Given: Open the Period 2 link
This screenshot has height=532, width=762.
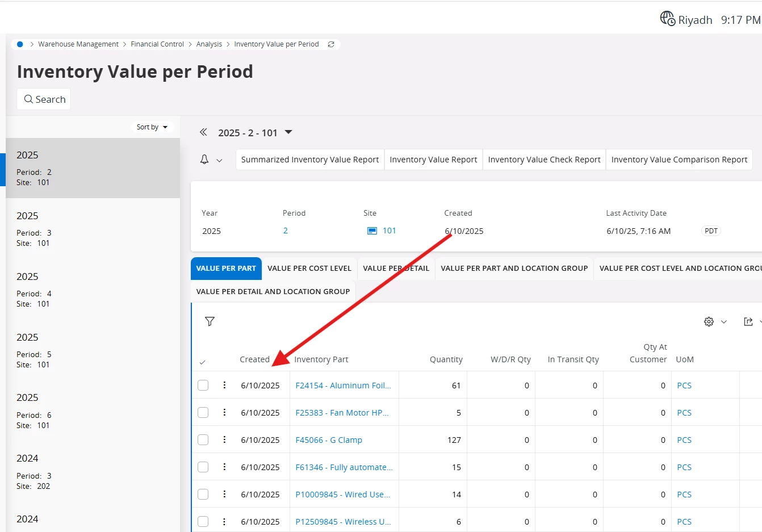Looking at the screenshot, I should 286,231.
